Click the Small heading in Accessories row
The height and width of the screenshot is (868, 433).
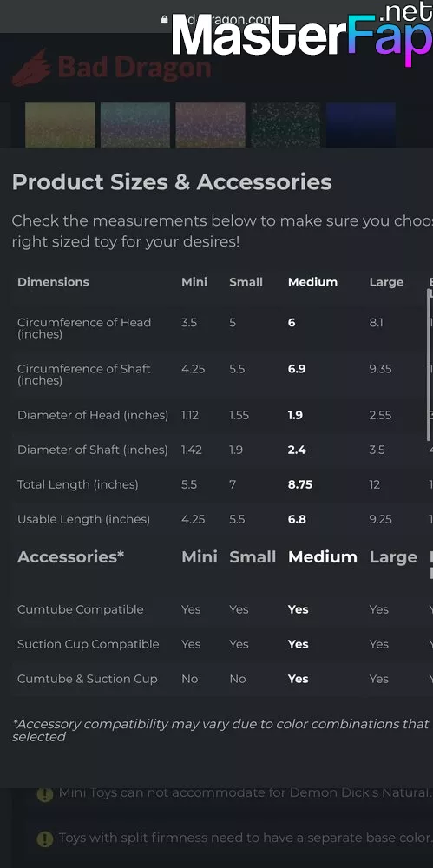(253, 557)
